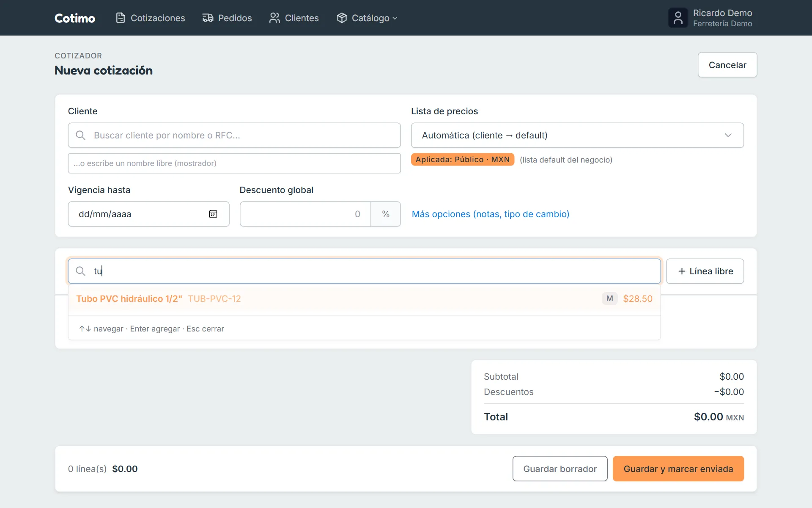Click Guardar y marcar enviada
Screen dimensions: 812x508
tap(678, 469)
